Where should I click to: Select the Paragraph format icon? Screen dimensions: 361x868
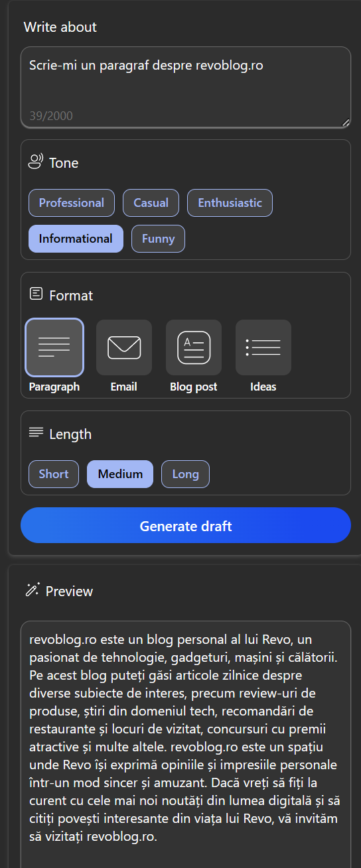click(x=54, y=347)
